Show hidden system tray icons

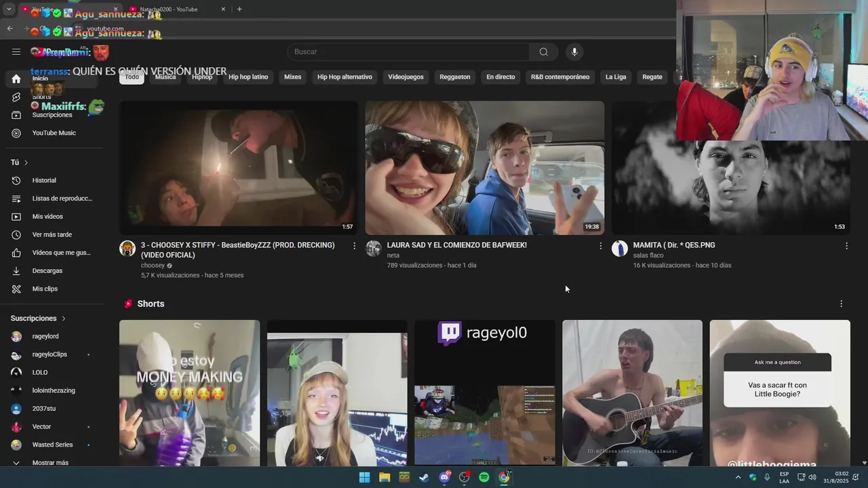click(738, 477)
